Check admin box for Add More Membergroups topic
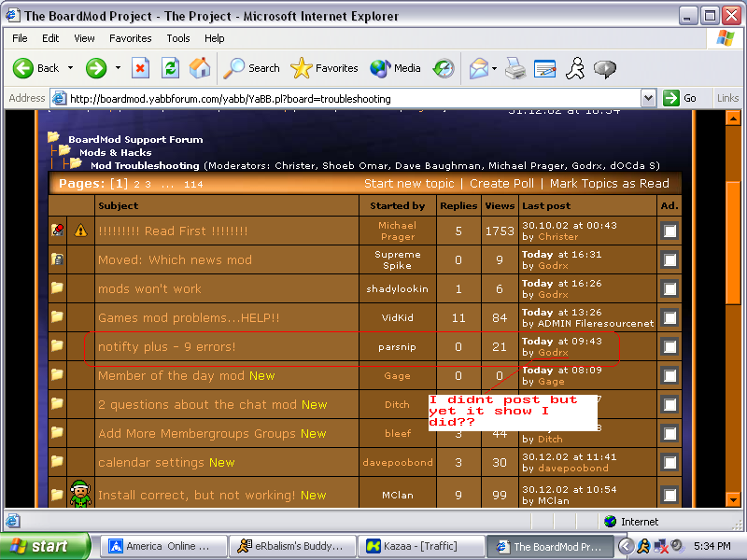This screenshot has width=747, height=560. [x=669, y=433]
